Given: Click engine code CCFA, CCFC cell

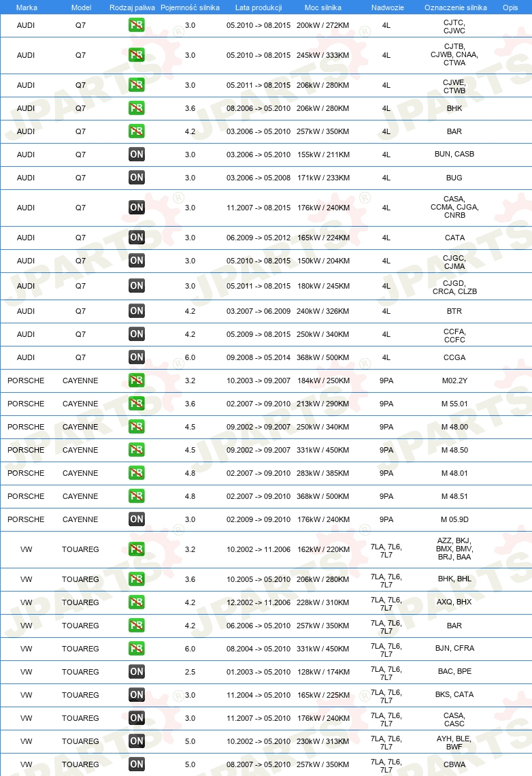Looking at the screenshot, I should (454, 336).
